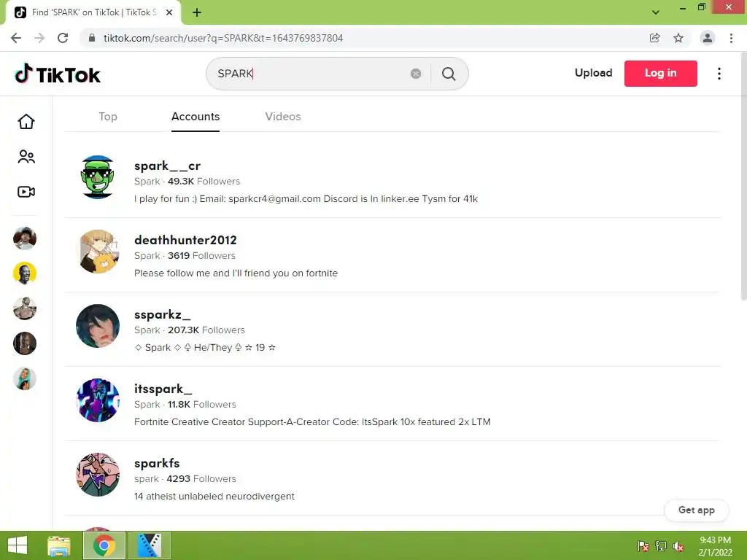This screenshot has height=560, width=747.
Task: Open the ssparkz_ account
Action: click(163, 315)
